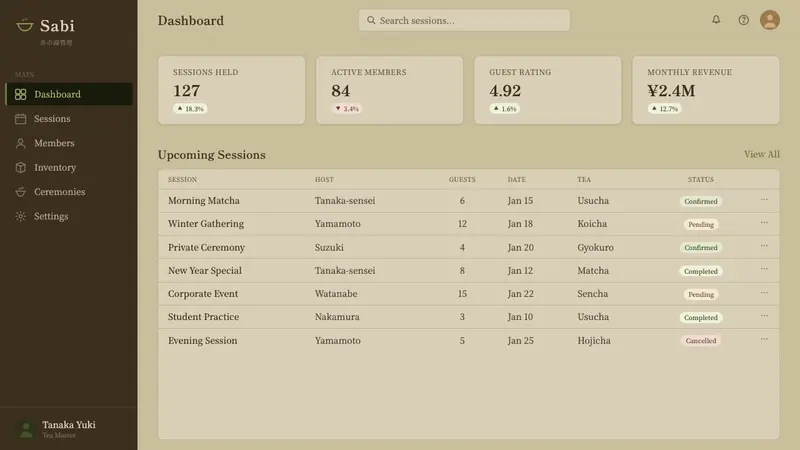Click Pending status of Corporate Event
Screen dimensions: 800x450
pyautogui.click(x=701, y=294)
